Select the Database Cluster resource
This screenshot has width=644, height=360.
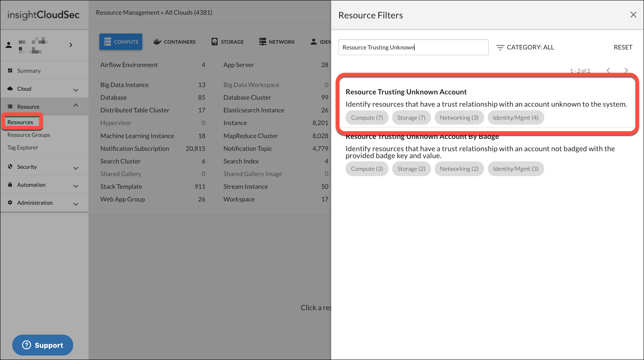[276, 97]
